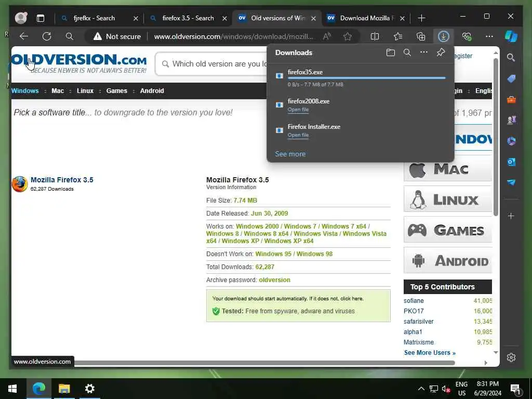The width and height of the screenshot is (532, 399).
Task: Click See More Users link
Action: [430, 353]
